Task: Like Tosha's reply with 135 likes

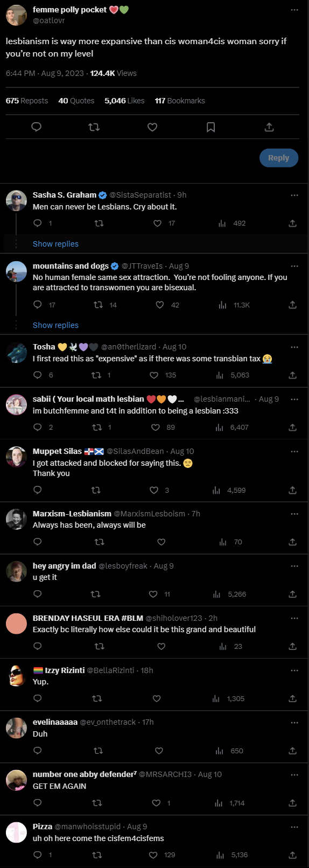Action: coord(154,375)
